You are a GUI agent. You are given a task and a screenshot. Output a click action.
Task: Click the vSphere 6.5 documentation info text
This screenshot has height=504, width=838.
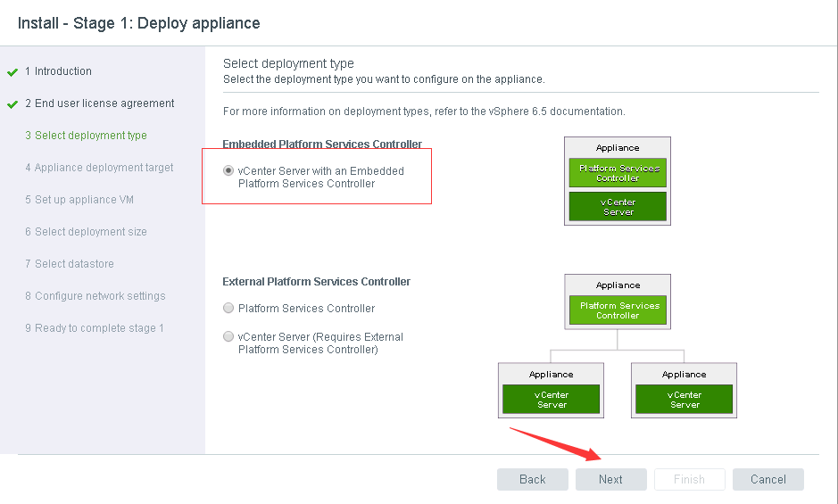click(424, 112)
